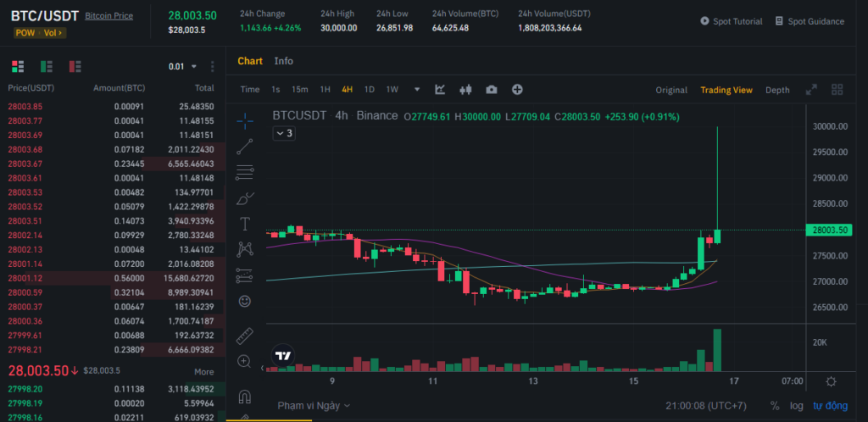Click the sell order price 27998.21
Image resolution: width=868 pixels, height=422 pixels.
coord(25,349)
